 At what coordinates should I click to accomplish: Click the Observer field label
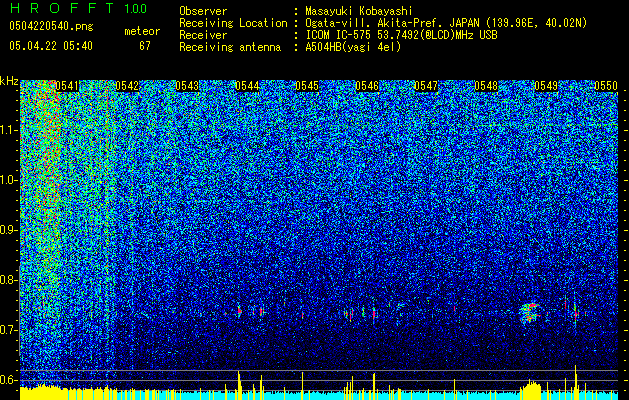(203, 11)
